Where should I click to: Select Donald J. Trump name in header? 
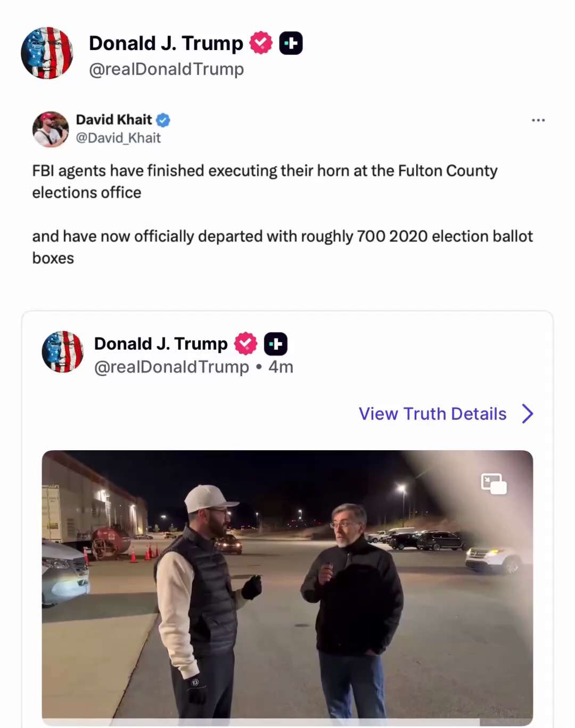(x=166, y=43)
